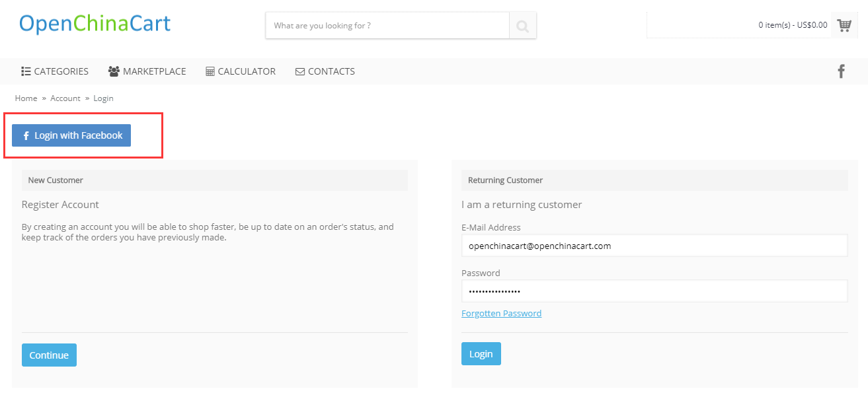Select the Account breadcrumb link
This screenshot has height=393, width=868.
(65, 98)
